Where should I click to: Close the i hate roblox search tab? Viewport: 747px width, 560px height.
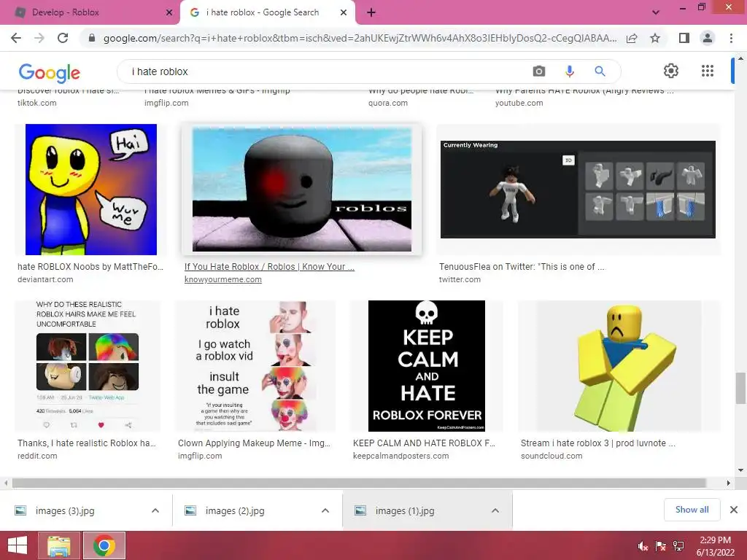click(x=344, y=12)
